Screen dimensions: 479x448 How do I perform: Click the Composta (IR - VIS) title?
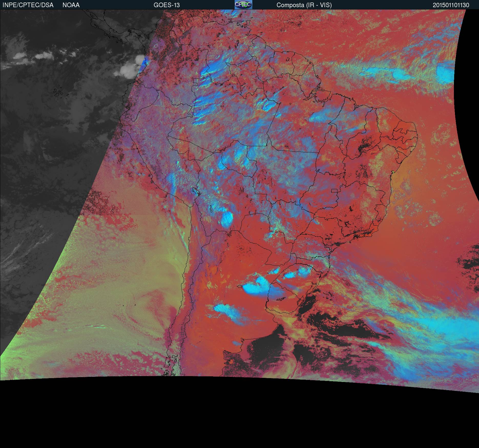(304, 5)
